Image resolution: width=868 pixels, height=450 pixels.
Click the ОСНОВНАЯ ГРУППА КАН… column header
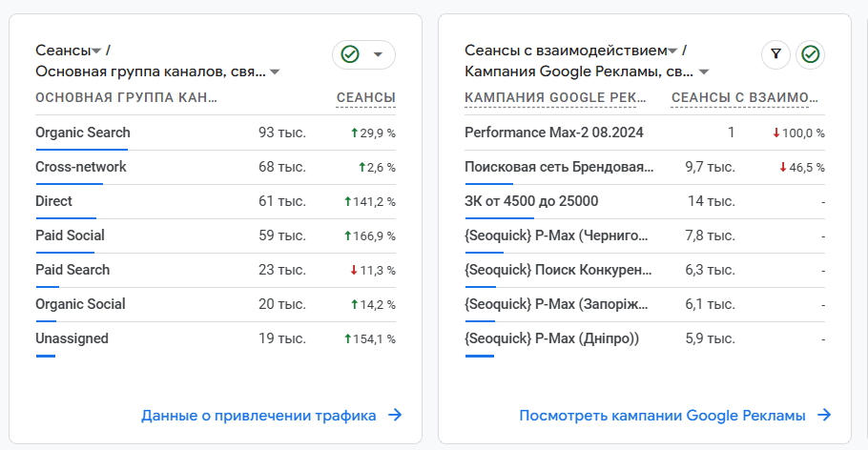126,98
